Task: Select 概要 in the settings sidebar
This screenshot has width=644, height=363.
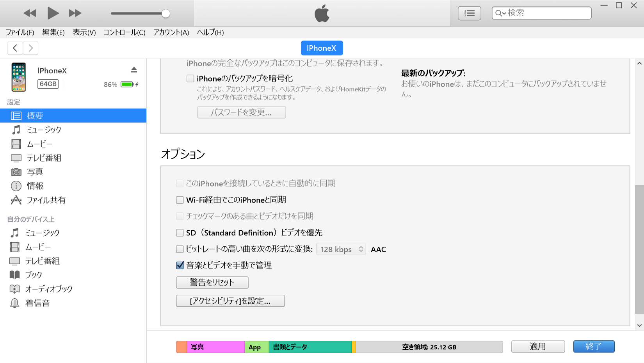Action: (x=73, y=116)
